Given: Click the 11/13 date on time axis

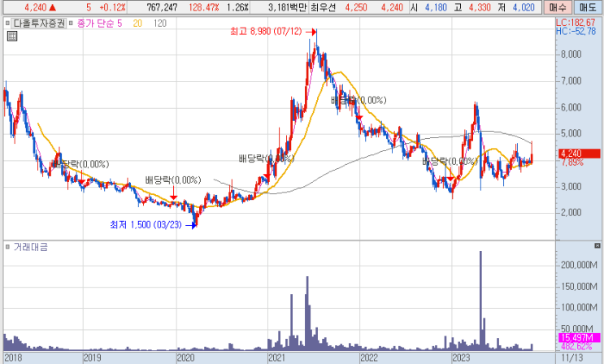Looking at the screenshot, I should point(571,357).
